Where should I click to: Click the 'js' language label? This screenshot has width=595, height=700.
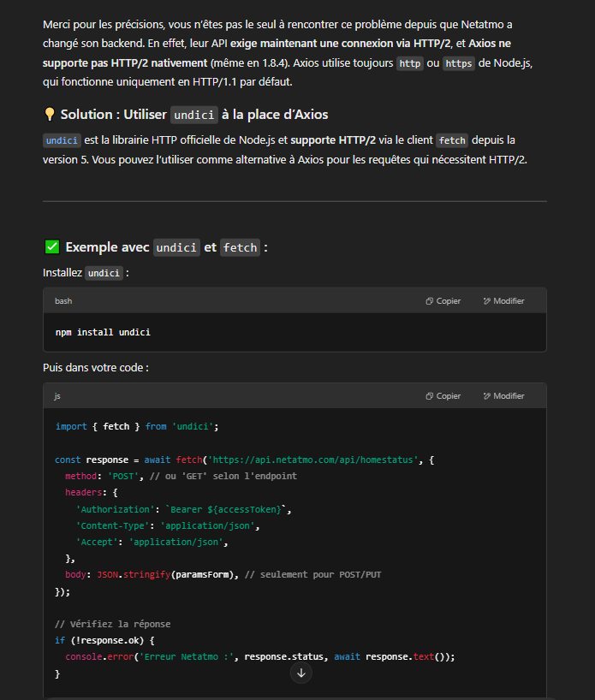tap(57, 396)
